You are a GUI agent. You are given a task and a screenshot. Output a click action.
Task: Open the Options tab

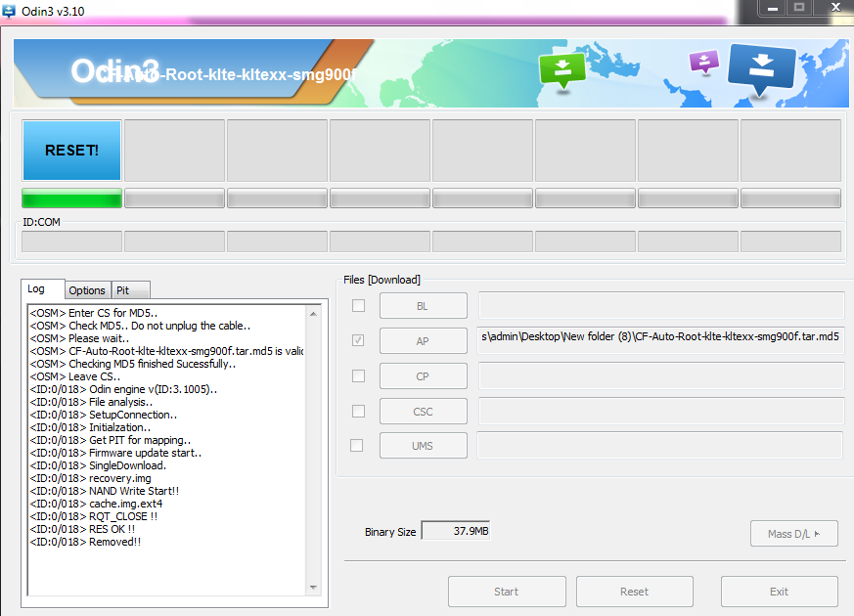point(87,290)
